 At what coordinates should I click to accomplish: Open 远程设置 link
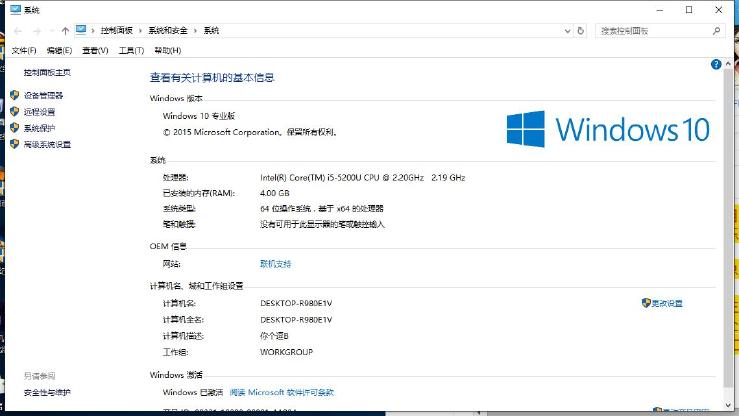click(40, 112)
